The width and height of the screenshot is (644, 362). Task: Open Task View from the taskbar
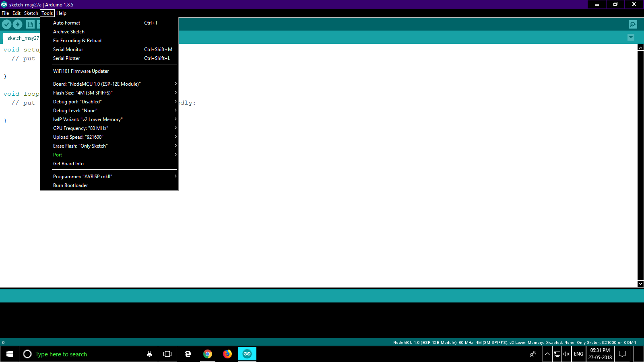(167, 354)
